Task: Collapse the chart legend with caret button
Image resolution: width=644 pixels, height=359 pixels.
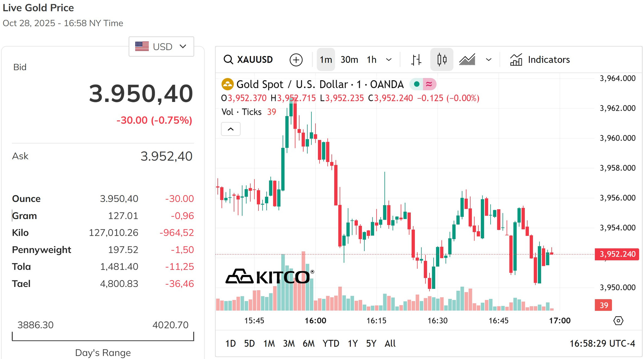Action: (x=231, y=129)
